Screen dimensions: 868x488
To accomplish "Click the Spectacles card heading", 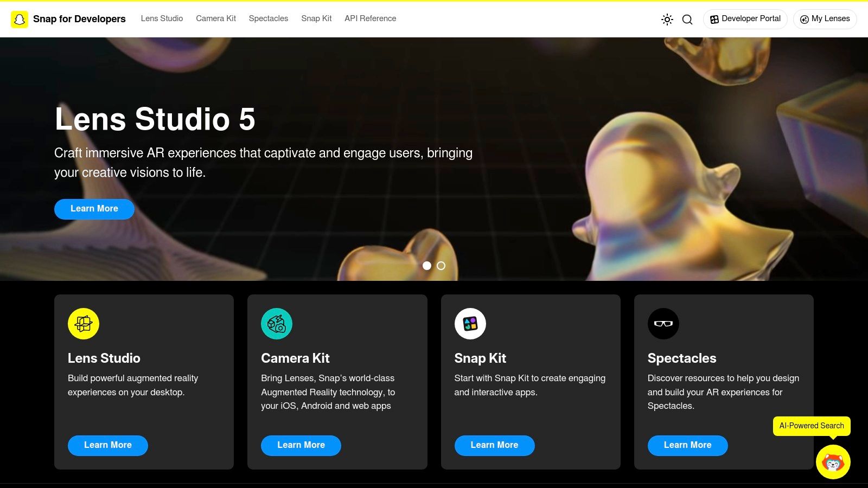I will pos(682,358).
